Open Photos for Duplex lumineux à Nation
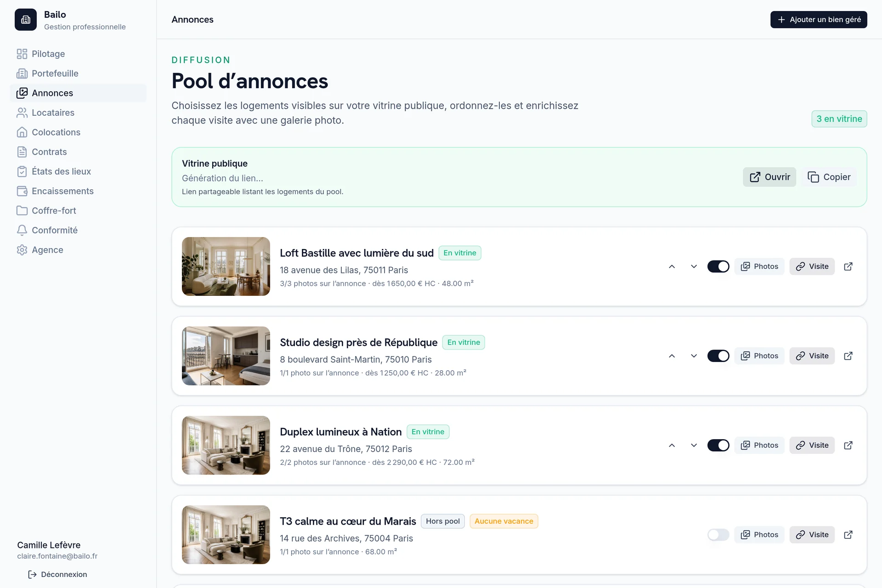 759,445
